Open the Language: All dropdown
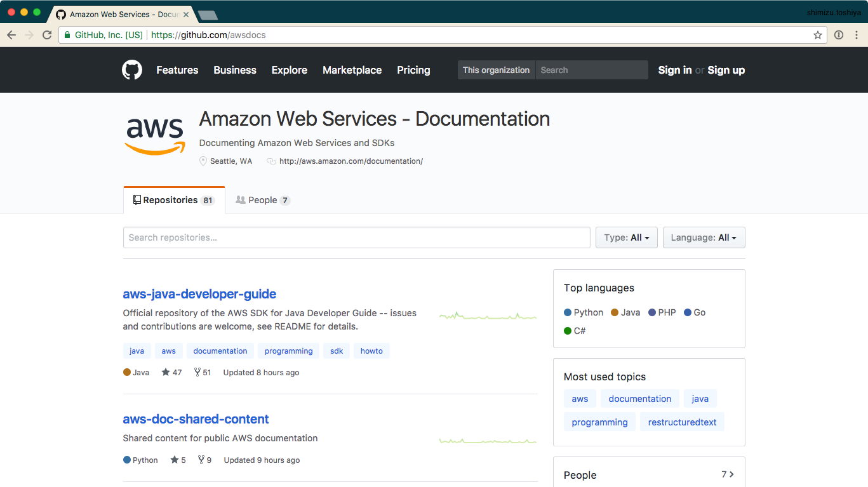This screenshot has height=487, width=868. (704, 237)
